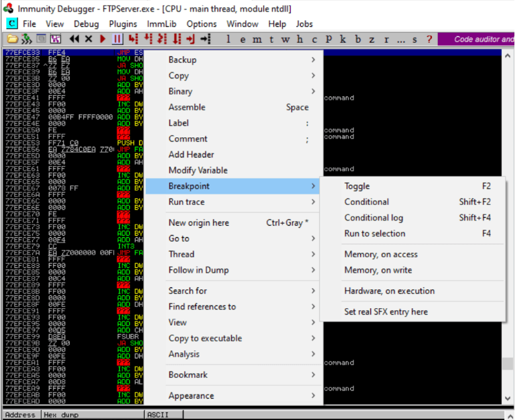Image resolution: width=517 pixels, height=420 pixels.
Task: Open CPU window with the c button
Action: 314,40
